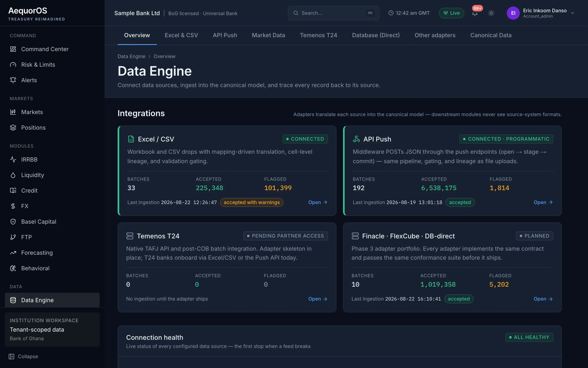This screenshot has width=588, height=368.
Task: Open Alerts bell in sidebar
Action: pos(13,80)
